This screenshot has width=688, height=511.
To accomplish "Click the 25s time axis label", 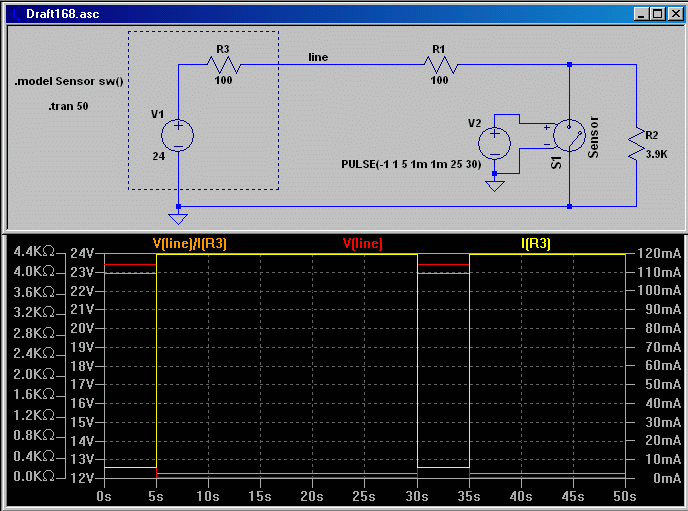I will (x=364, y=497).
